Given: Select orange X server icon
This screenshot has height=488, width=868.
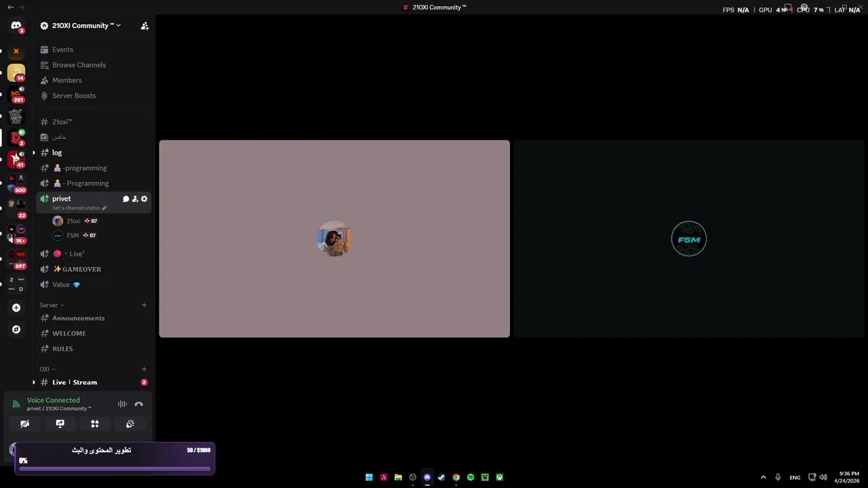Looking at the screenshot, I should [x=16, y=51].
